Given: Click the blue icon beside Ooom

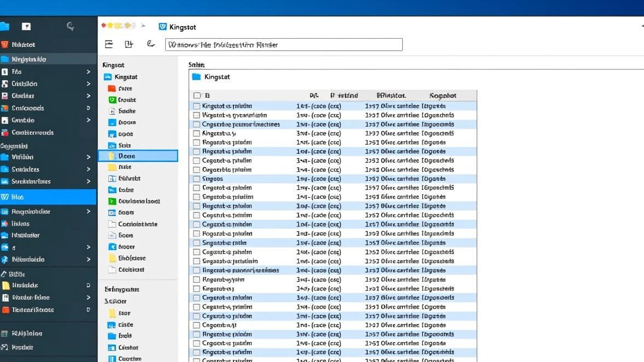Looking at the screenshot, I should (x=112, y=122).
